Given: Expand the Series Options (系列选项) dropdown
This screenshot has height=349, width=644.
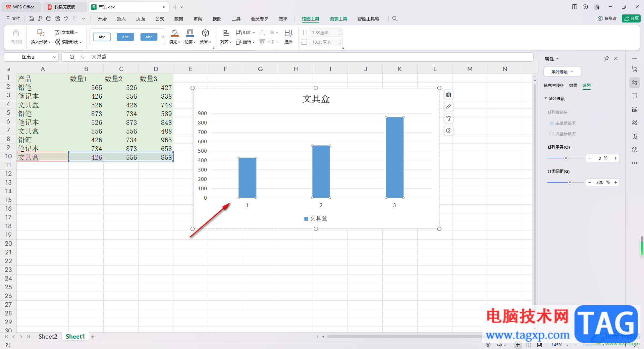Looking at the screenshot, I should (562, 72).
